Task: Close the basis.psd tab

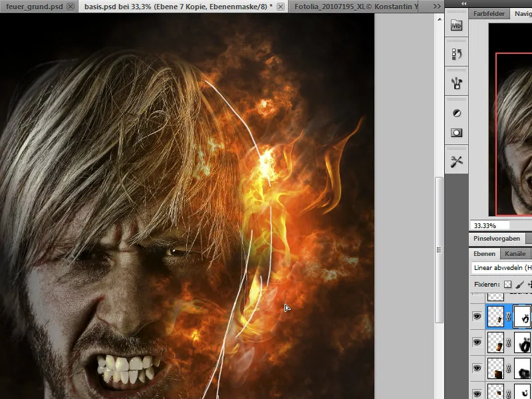Action: [x=281, y=7]
